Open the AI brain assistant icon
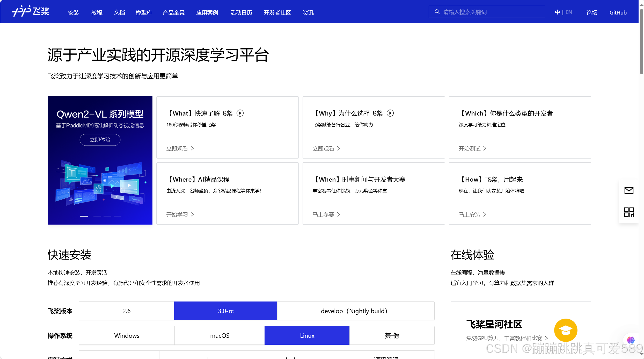 coord(631,340)
